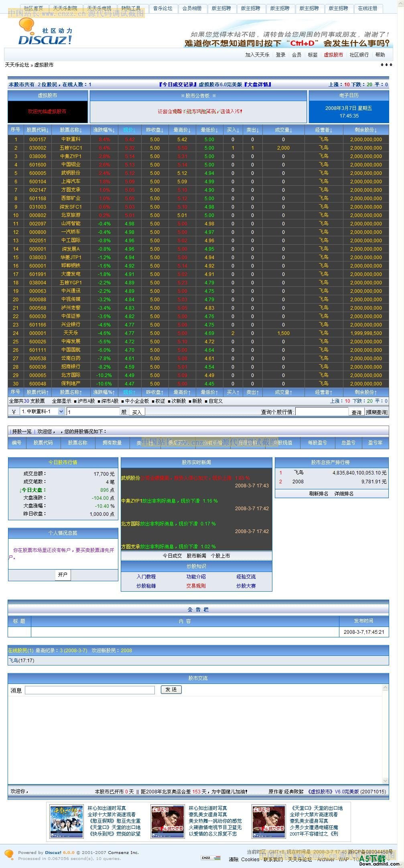This screenshot has height=868, width=404.
Task: Click the 开户 button to open an account
Action: (x=63, y=575)
